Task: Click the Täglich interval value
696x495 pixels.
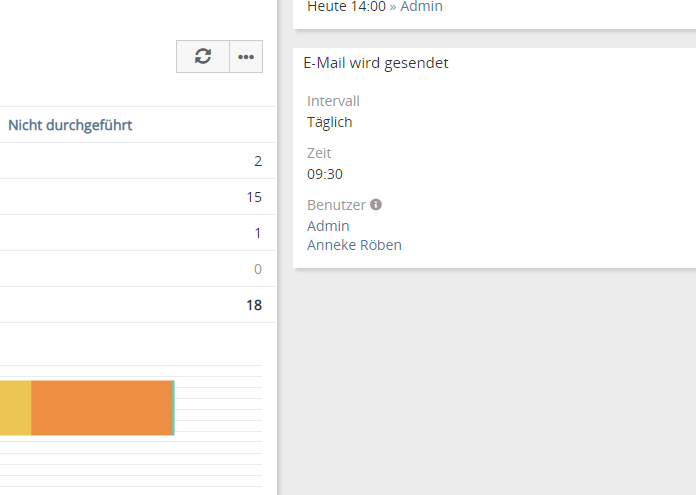Action: click(329, 122)
